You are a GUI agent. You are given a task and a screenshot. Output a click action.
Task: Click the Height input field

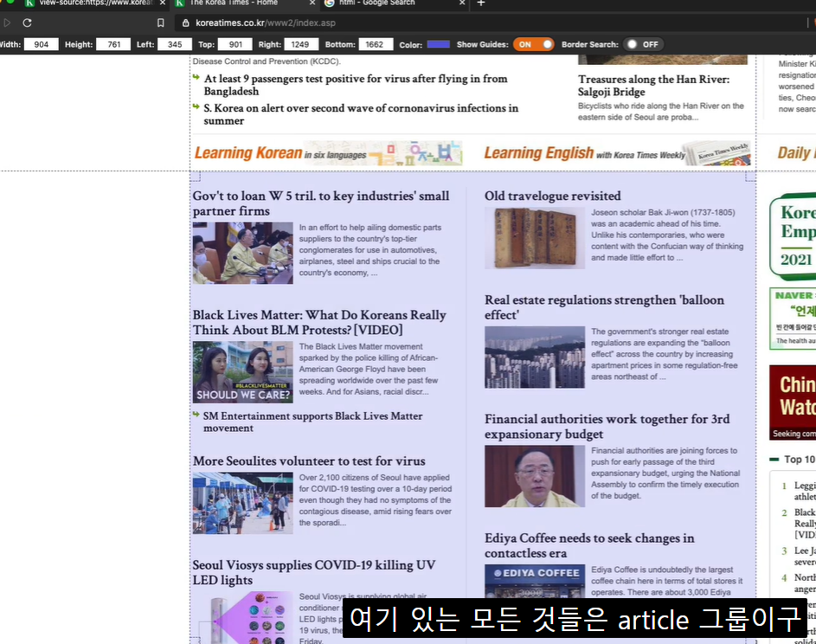(x=113, y=44)
